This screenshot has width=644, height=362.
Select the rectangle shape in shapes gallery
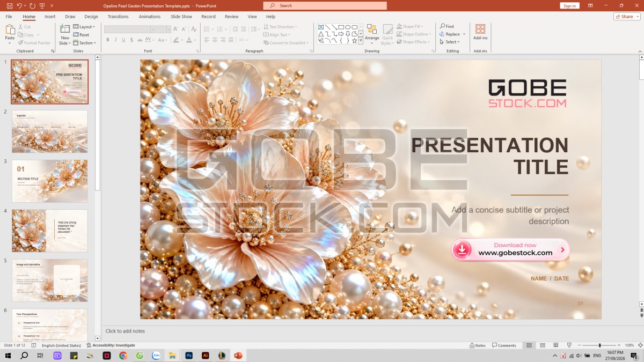tap(341, 27)
